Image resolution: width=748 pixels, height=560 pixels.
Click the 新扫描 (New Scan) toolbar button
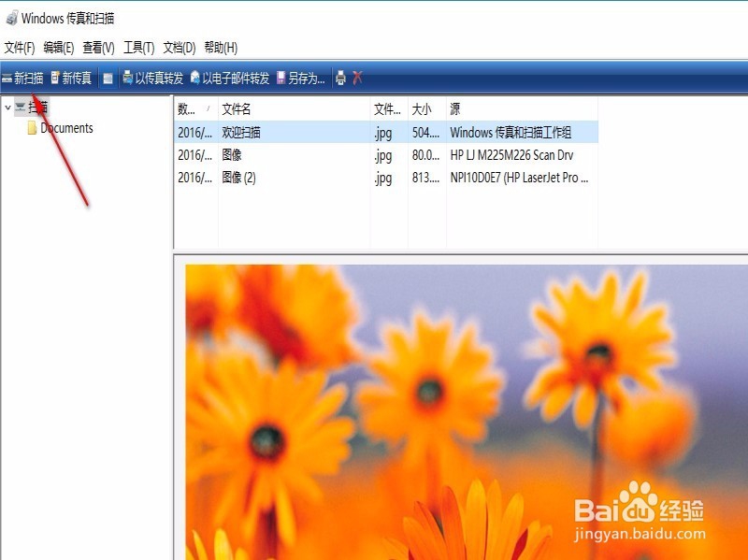(x=22, y=78)
